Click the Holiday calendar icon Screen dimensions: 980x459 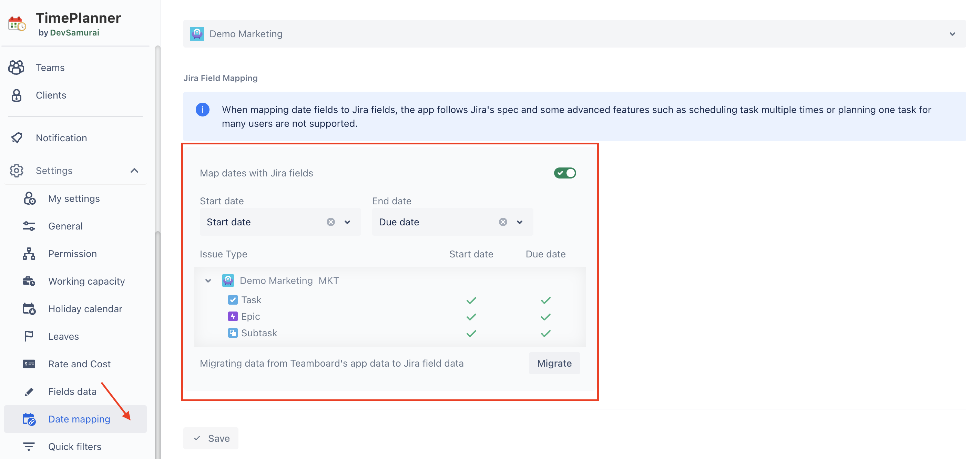(29, 309)
